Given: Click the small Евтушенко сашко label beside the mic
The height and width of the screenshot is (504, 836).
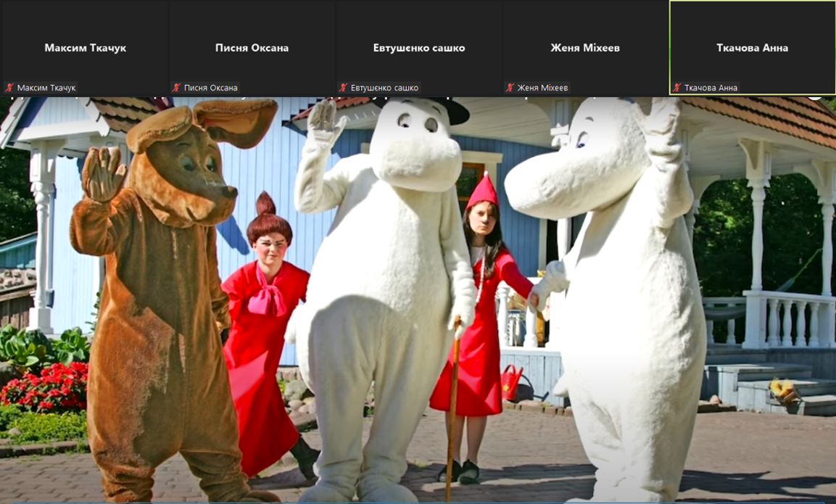Looking at the screenshot, I should [384, 88].
